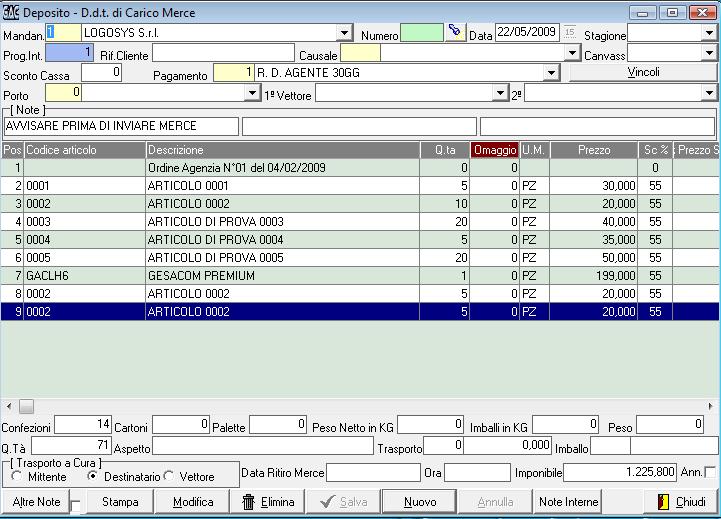Click the Sconto Cassa field
The height and width of the screenshot is (519, 721).
[x=101, y=73]
